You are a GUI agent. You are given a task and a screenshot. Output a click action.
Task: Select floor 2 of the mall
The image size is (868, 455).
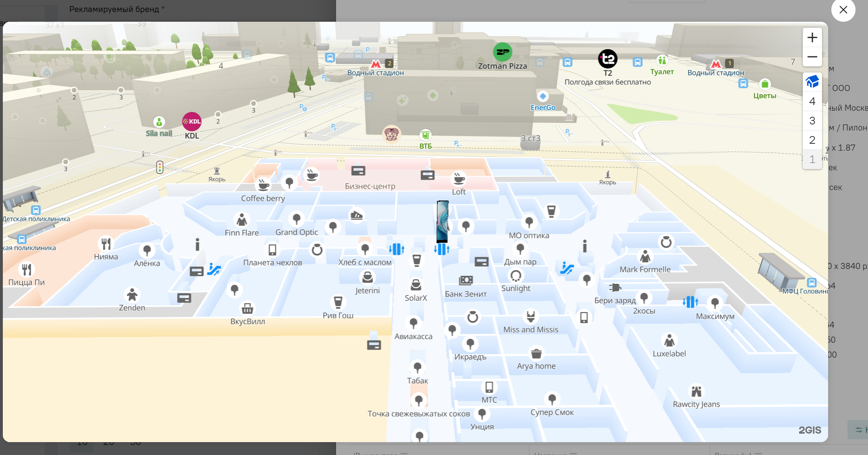812,140
